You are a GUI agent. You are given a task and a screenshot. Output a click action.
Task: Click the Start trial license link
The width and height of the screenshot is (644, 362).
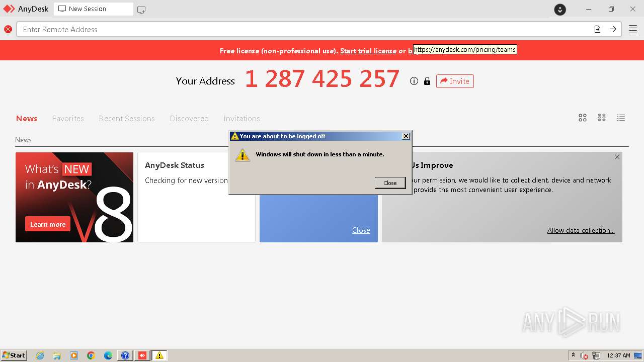pyautogui.click(x=368, y=51)
